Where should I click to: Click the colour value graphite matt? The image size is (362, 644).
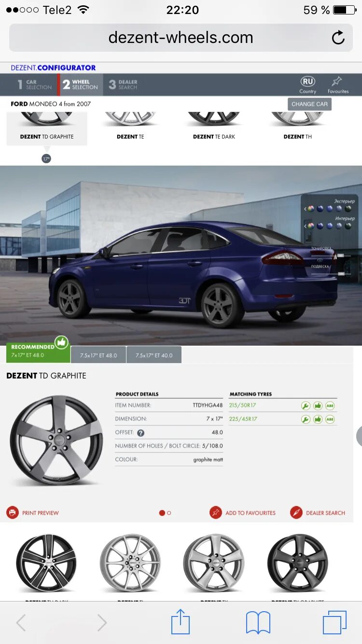[208, 460]
